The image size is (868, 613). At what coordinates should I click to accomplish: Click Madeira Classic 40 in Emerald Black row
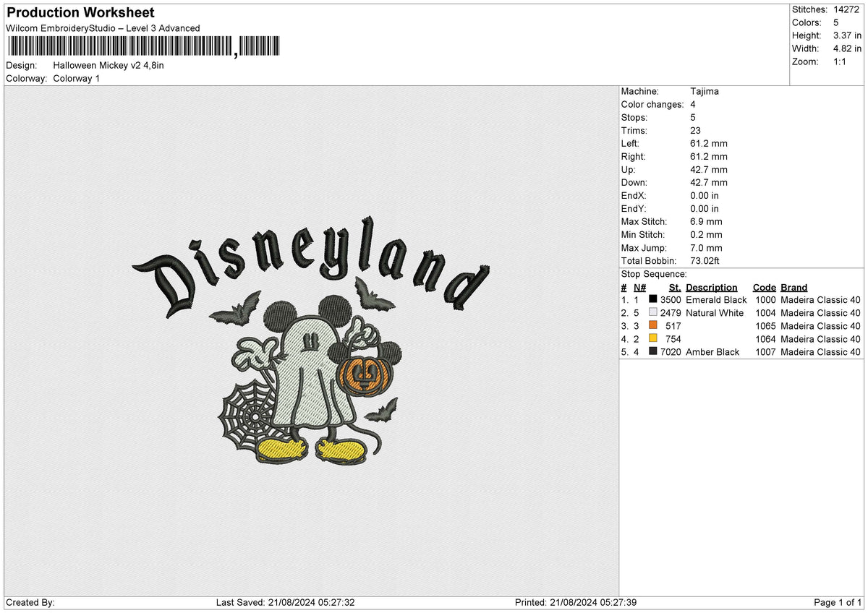tap(821, 300)
